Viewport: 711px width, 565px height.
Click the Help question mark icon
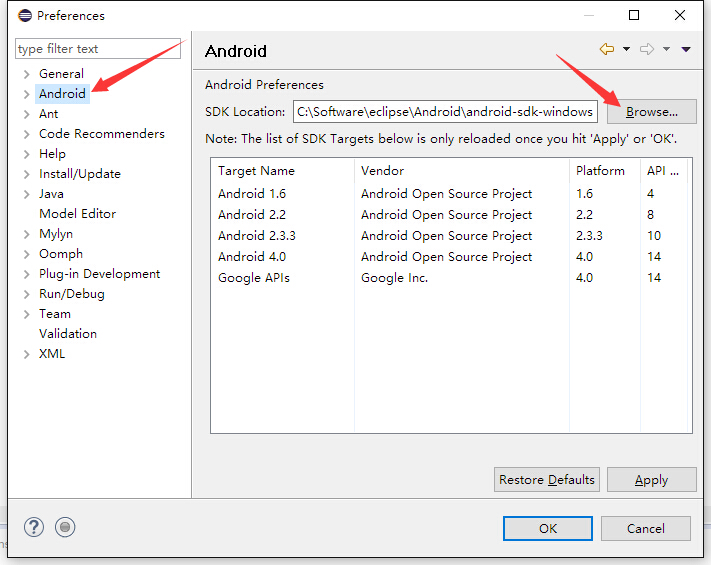click(x=34, y=527)
